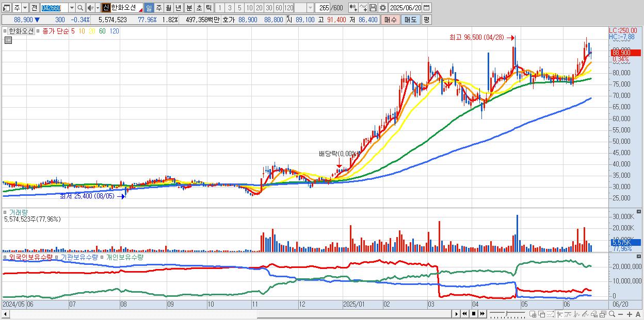
Task: Click the rewind button in bottom toolbar
Action: 465,314
